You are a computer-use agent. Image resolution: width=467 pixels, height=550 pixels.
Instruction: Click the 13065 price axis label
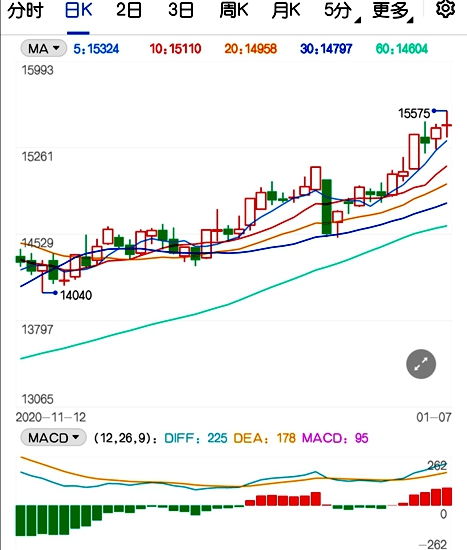38,399
